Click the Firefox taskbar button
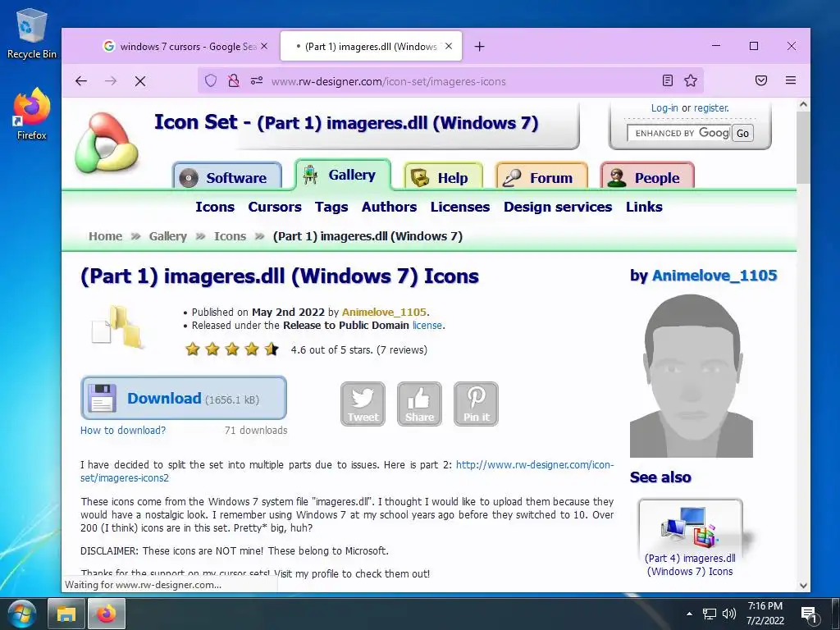 (107, 614)
